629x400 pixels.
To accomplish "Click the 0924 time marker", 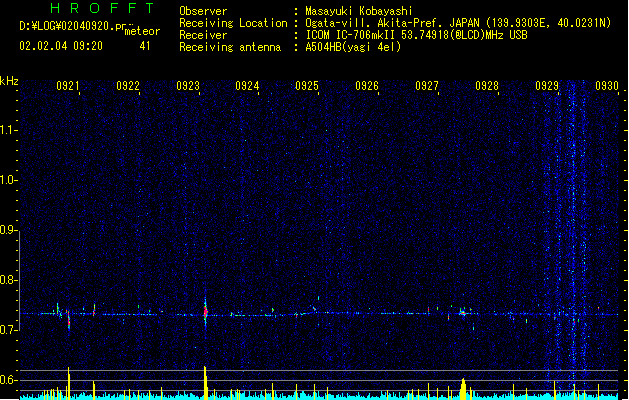I will (247, 86).
